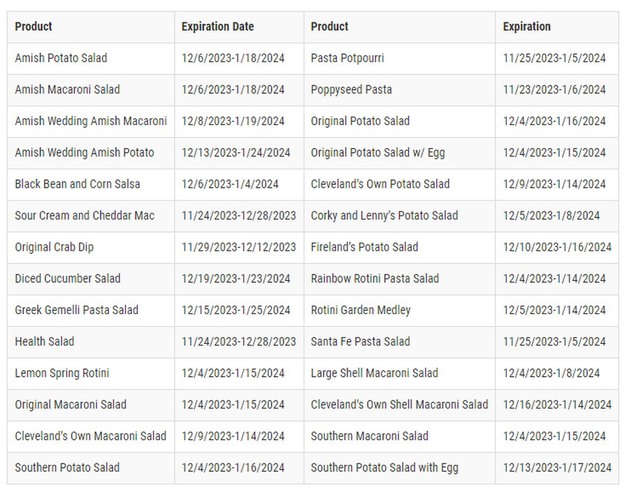The image size is (625, 492).
Task: Select the Black Bean and Corn Salsa cell
Action: point(77,185)
